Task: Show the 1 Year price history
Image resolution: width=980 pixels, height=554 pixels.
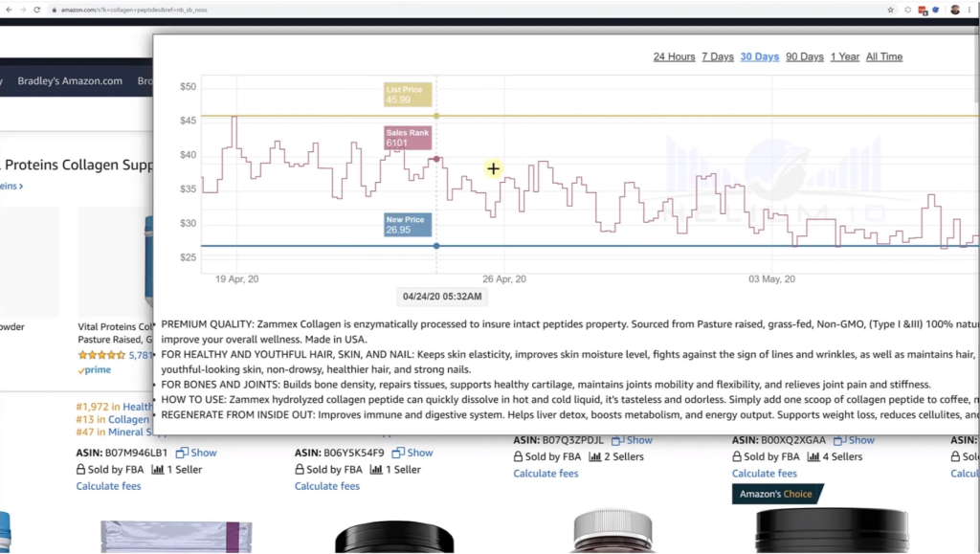Action: click(x=844, y=56)
